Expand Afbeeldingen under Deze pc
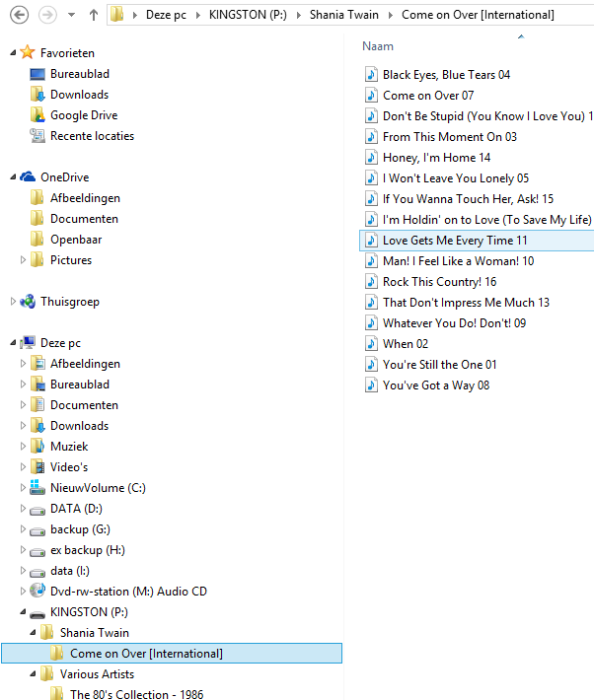 tap(23, 364)
